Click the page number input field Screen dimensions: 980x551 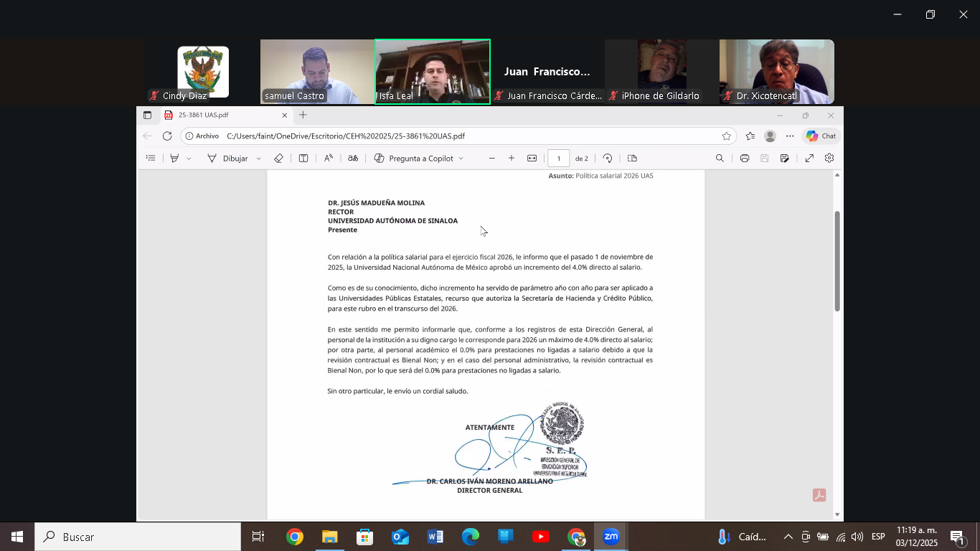[558, 159]
